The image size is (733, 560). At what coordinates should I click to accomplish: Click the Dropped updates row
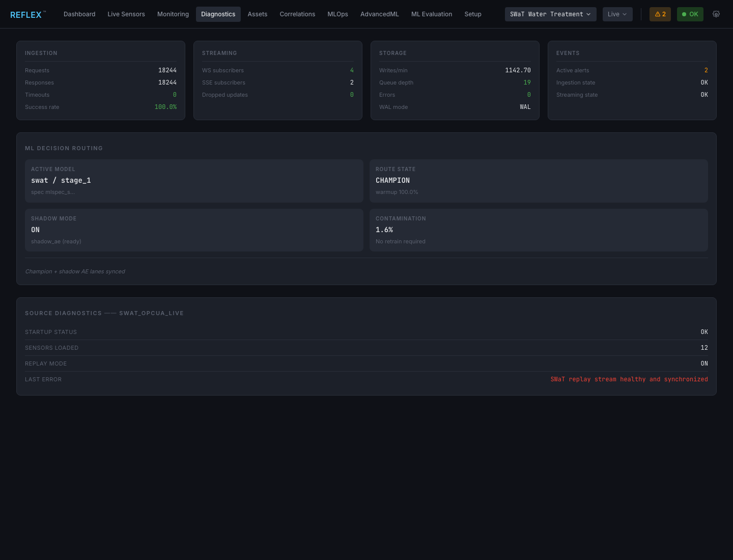[278, 95]
